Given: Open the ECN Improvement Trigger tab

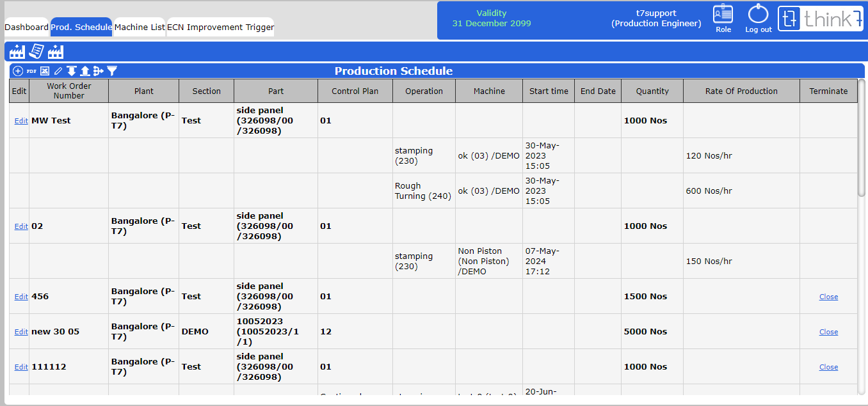Looking at the screenshot, I should 220,27.
